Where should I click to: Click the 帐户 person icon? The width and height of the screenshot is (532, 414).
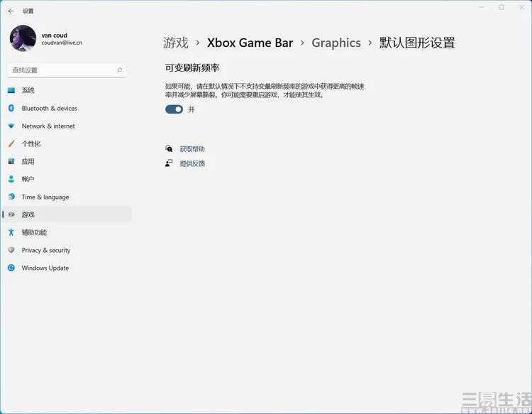pos(11,179)
